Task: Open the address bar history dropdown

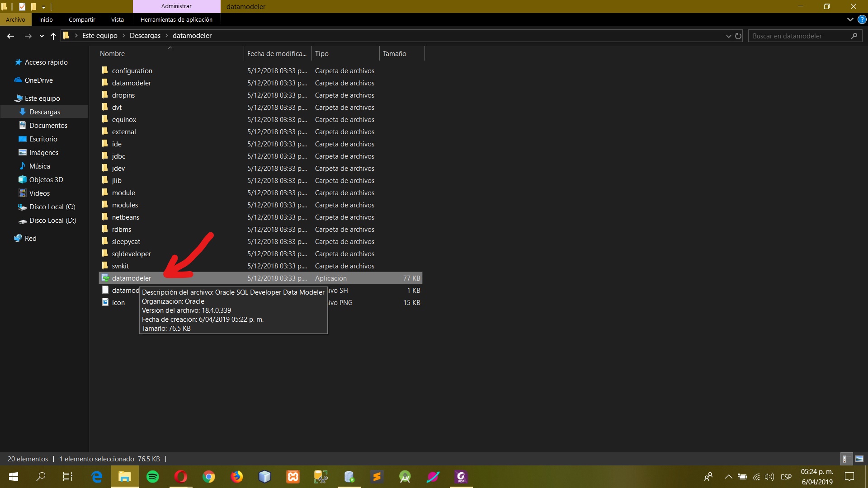Action: [x=728, y=36]
